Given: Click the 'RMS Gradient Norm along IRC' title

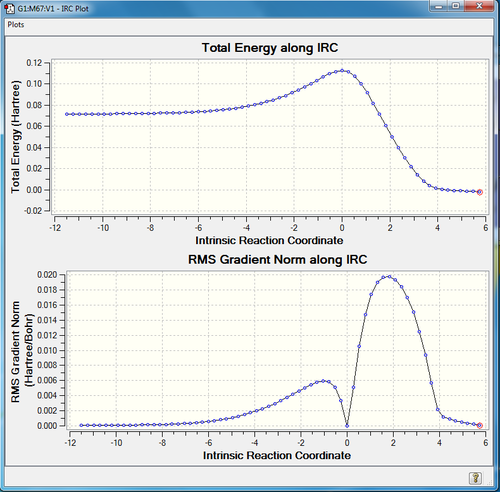Looking at the screenshot, I should click(x=277, y=259).
